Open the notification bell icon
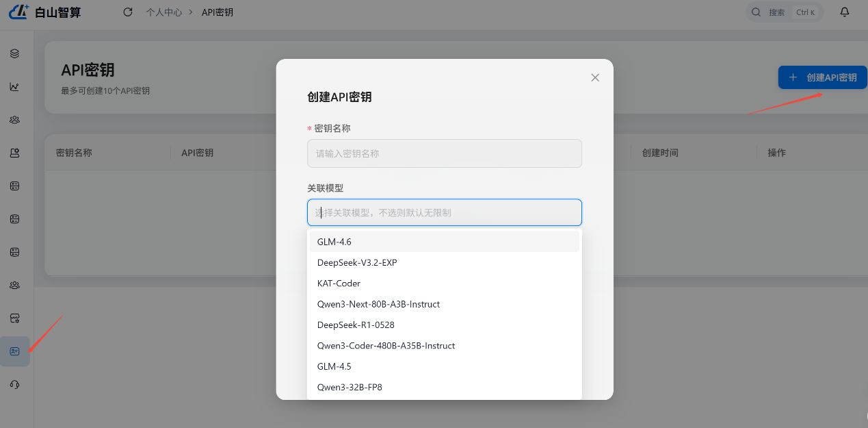 pos(845,12)
